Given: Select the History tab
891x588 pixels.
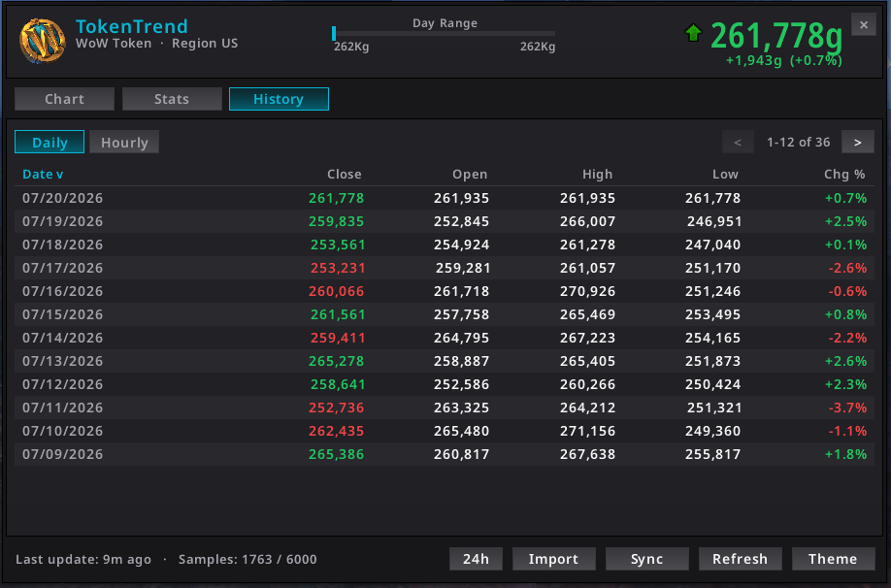Looking at the screenshot, I should (x=279, y=99).
